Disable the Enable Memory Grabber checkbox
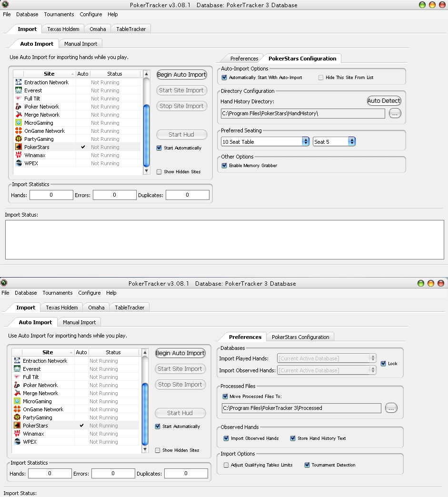Image resolution: width=448 pixels, height=497 pixels. pyautogui.click(x=224, y=166)
